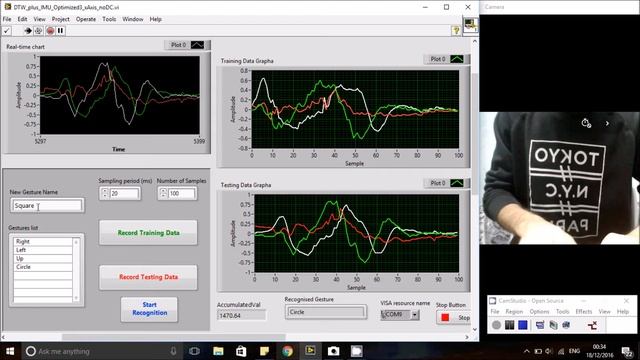Click the New Gesture Name input field
640x360 pixels.
click(x=47, y=205)
